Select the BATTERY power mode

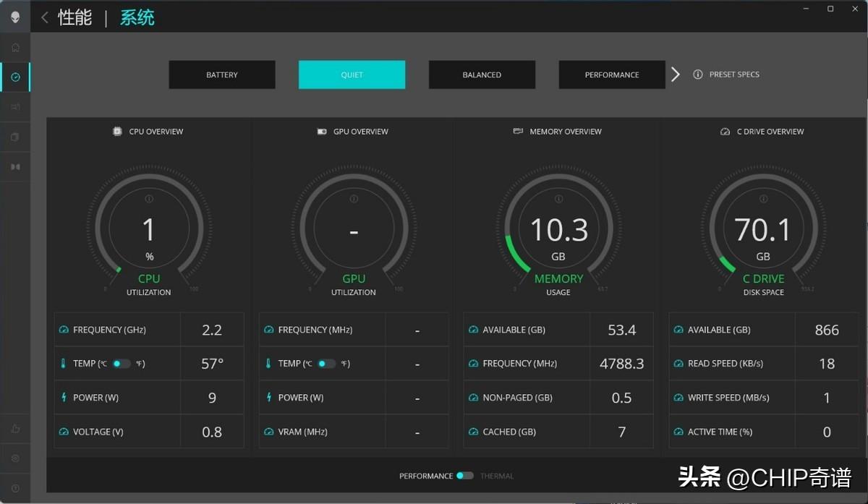(x=222, y=74)
